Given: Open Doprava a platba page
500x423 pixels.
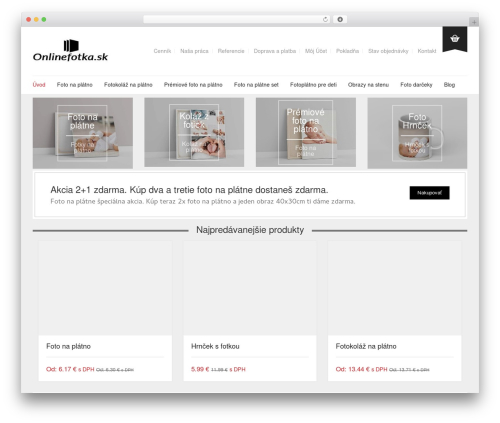Looking at the screenshot, I should 275,51.
